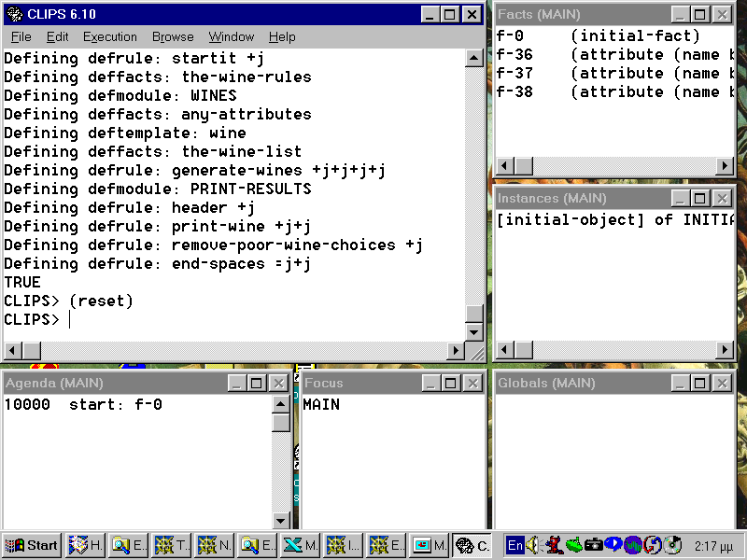Click the red and blue arrows tray icon
Viewport: 747px width, 560px height.
(x=653, y=545)
